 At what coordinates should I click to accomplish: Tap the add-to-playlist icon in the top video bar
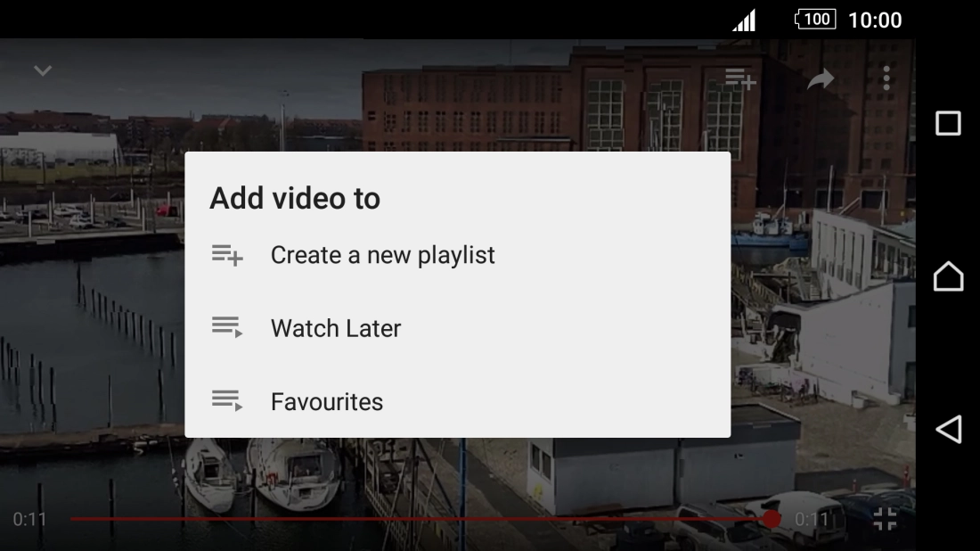(x=739, y=78)
